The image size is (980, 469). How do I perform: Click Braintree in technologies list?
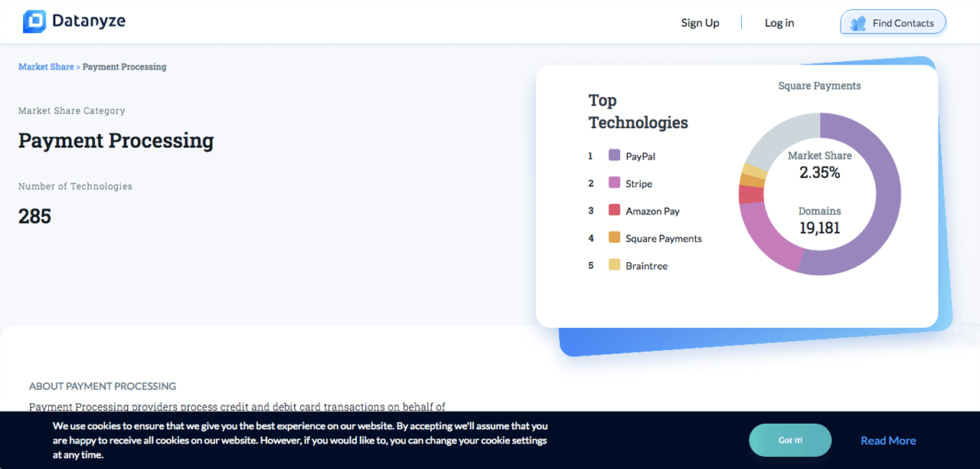pos(646,266)
